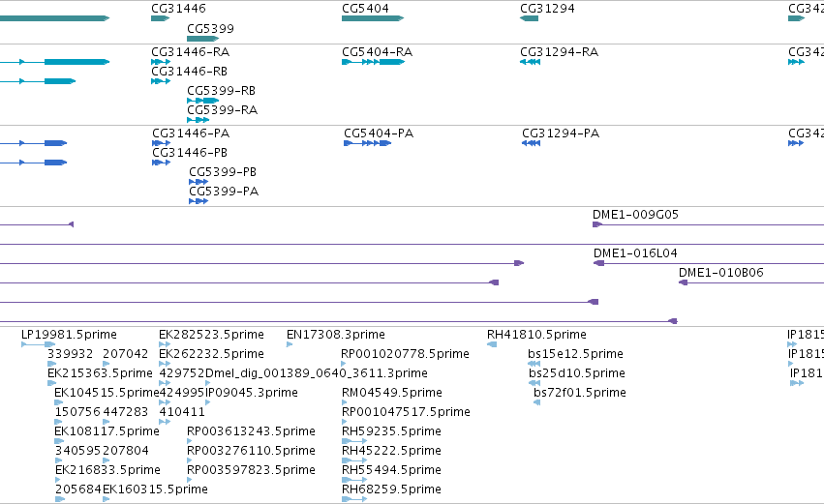Open the CG5404 gene label

point(365,9)
